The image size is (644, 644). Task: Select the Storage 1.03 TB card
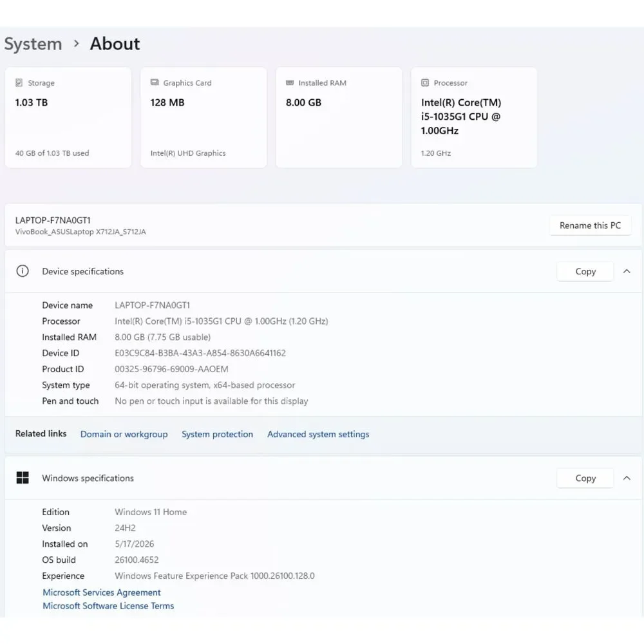pyautogui.click(x=68, y=117)
